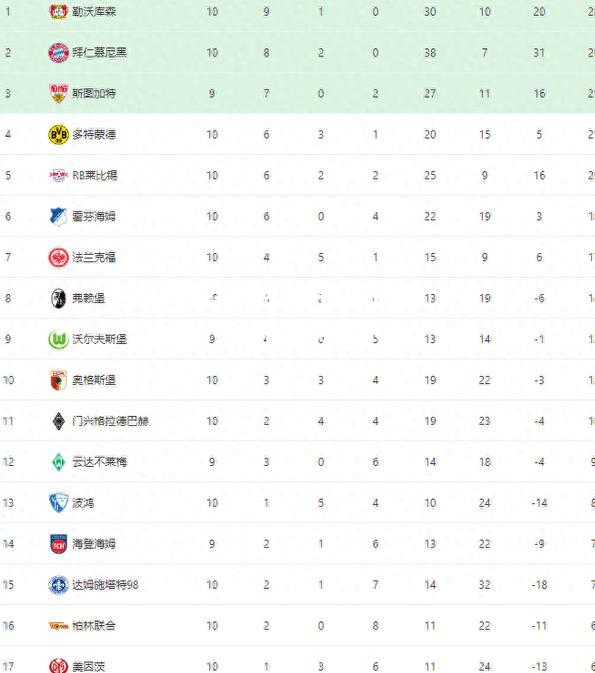Screen dimensions: 595x673
Task: Open team link 门兴格拉德巴赫
Action: (110, 421)
